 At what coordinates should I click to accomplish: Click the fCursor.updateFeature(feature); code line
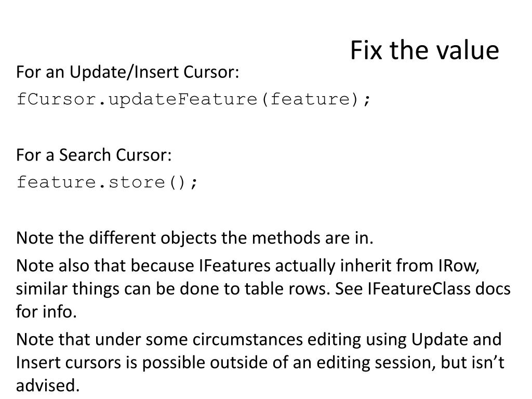[194, 99]
